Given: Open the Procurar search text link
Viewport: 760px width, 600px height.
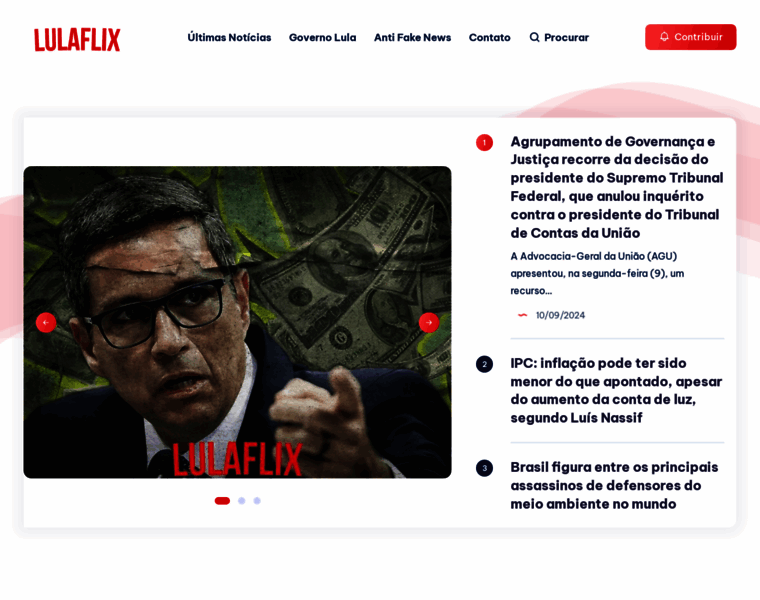Looking at the screenshot, I should click(566, 37).
